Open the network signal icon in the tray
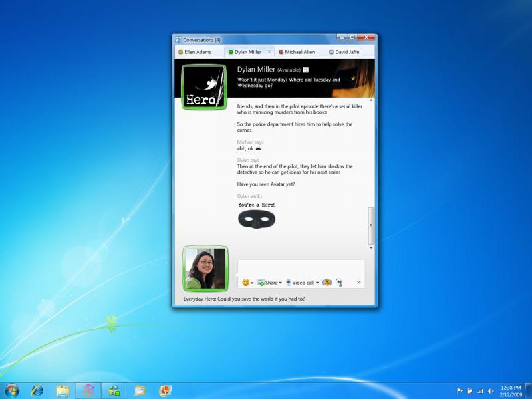 pyautogui.click(x=480, y=391)
